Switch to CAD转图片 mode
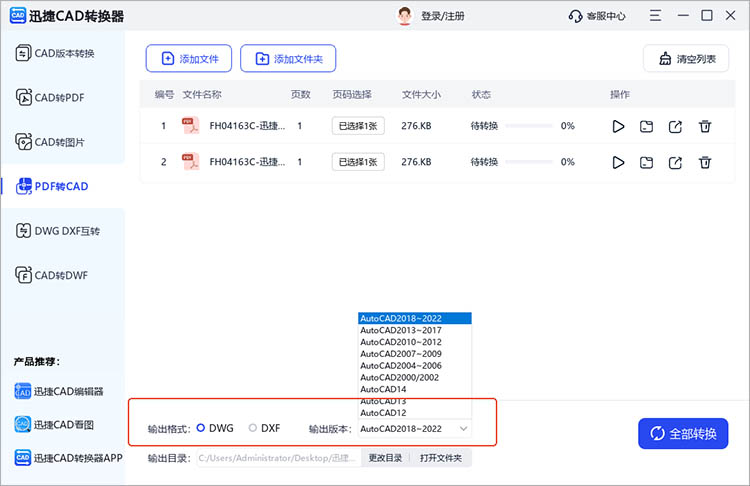The image size is (750, 486). tap(50, 142)
